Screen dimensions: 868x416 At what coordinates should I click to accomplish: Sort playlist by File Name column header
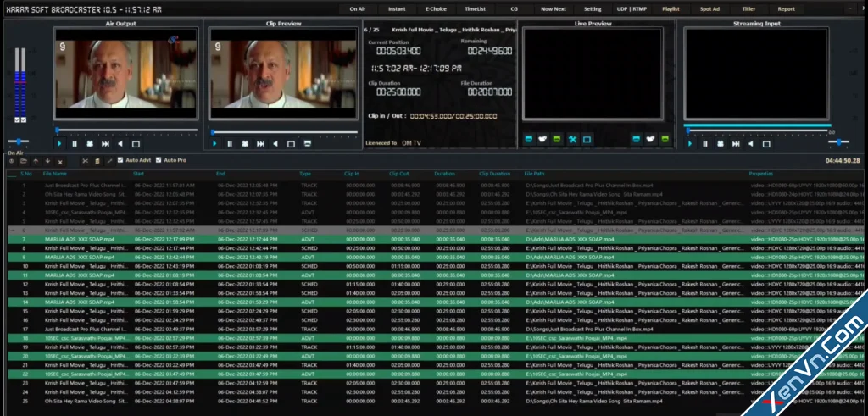(55, 174)
